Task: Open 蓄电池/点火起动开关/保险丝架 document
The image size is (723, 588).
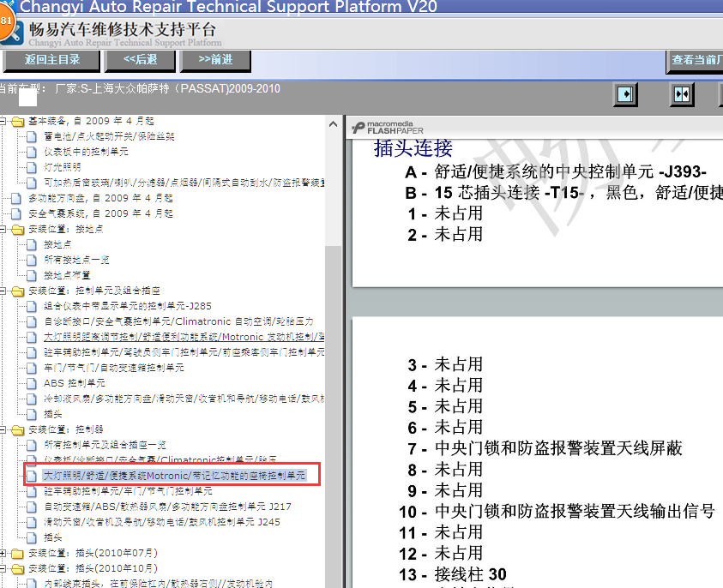Action: point(109,136)
